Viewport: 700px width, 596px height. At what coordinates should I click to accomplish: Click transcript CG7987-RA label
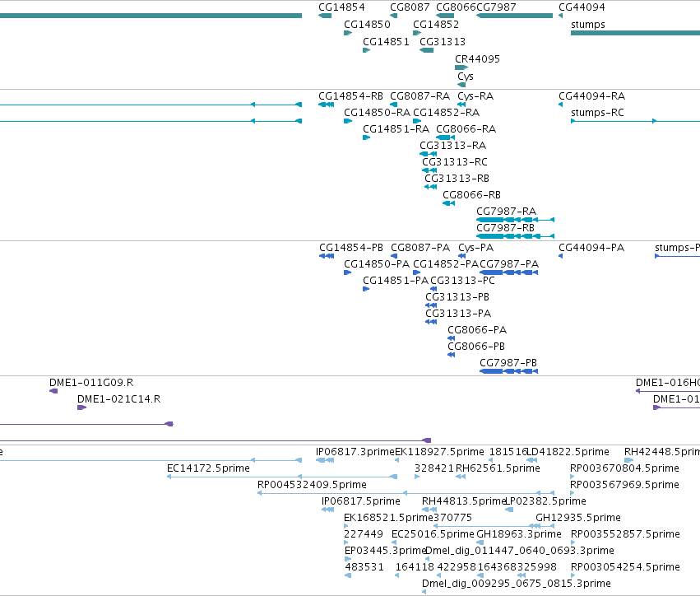(x=506, y=212)
